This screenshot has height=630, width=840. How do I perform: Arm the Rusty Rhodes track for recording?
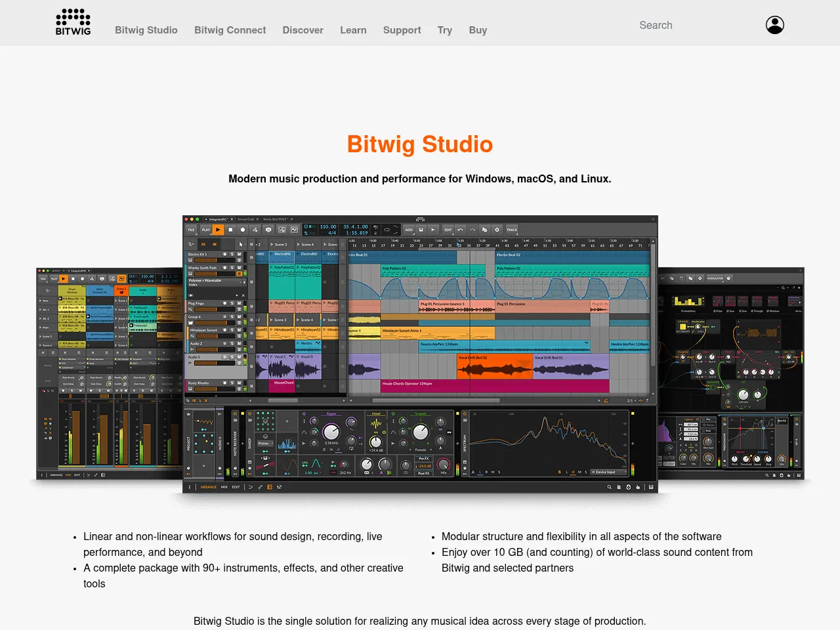click(224, 383)
